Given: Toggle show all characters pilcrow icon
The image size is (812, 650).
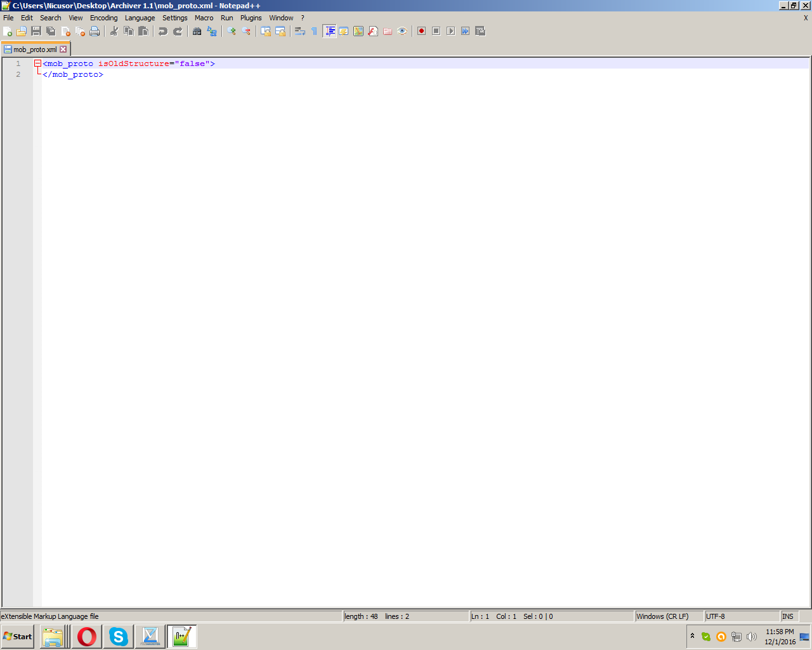Looking at the screenshot, I should (315, 31).
